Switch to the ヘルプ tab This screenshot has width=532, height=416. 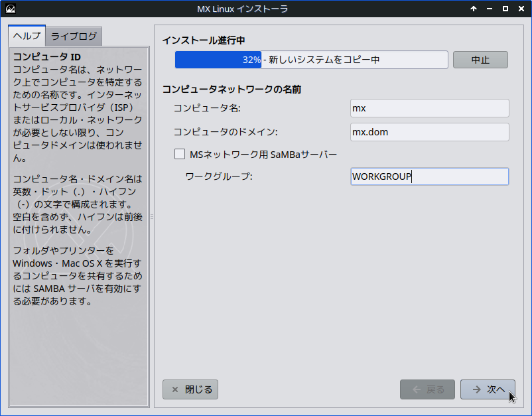27,36
